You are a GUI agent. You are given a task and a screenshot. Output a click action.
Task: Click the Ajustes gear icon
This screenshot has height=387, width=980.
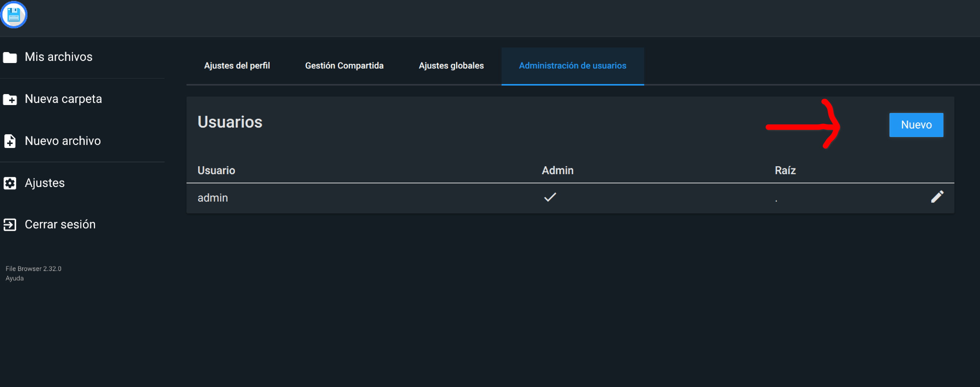(10, 183)
